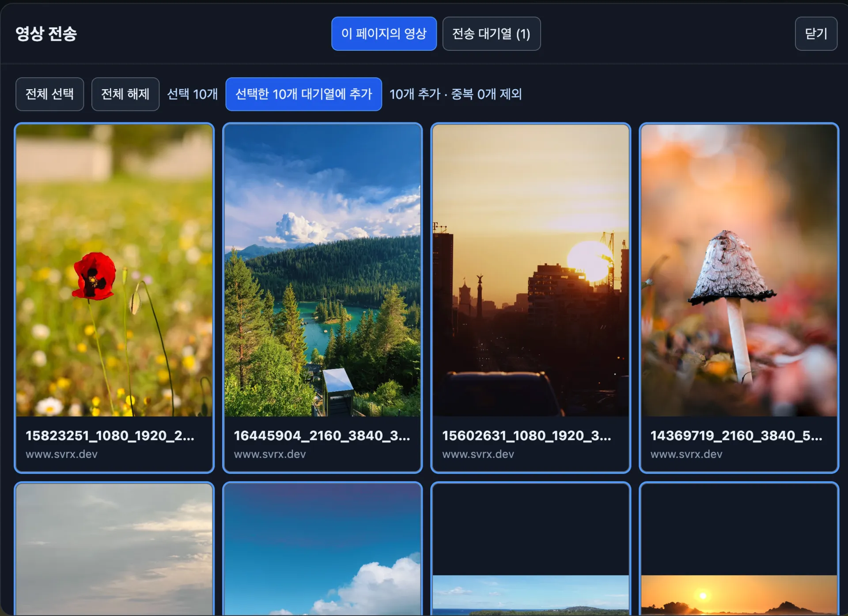Click the 10개 추가 · 중복 0개 제외 status
The width and height of the screenshot is (848, 616).
[x=455, y=94]
